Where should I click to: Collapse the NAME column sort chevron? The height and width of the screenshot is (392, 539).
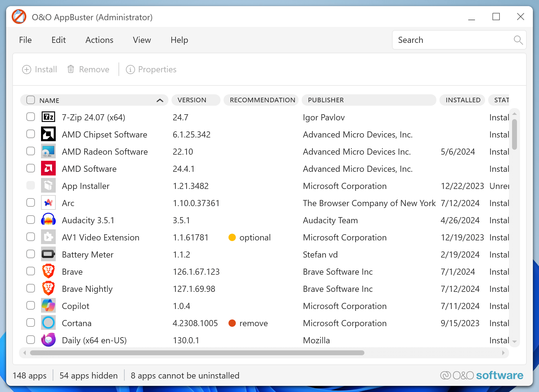point(160,100)
